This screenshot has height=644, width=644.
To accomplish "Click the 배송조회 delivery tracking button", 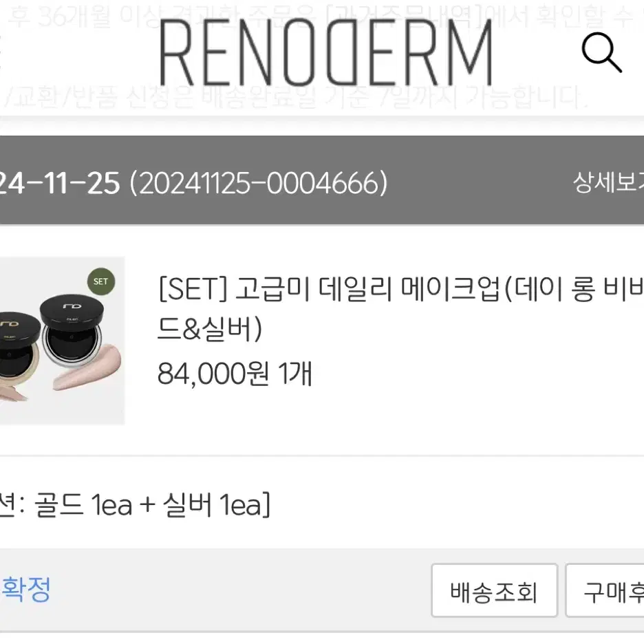I will (x=494, y=590).
